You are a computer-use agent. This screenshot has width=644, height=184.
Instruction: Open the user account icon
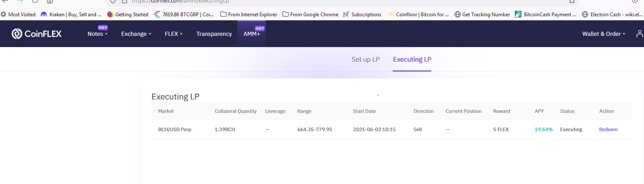click(x=640, y=34)
